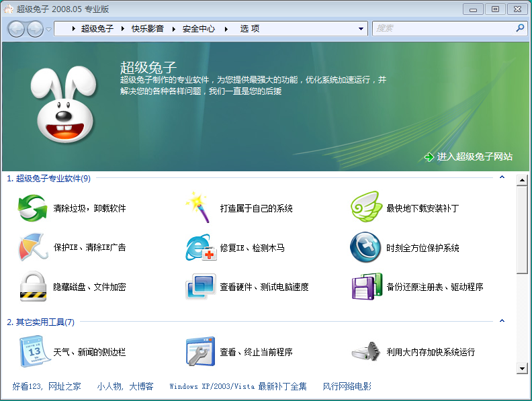Image resolution: width=532 pixels, height=401 pixels.
Task: Click the padlock 隐藏磁盘、文件加密 icon
Action: [x=32, y=287]
